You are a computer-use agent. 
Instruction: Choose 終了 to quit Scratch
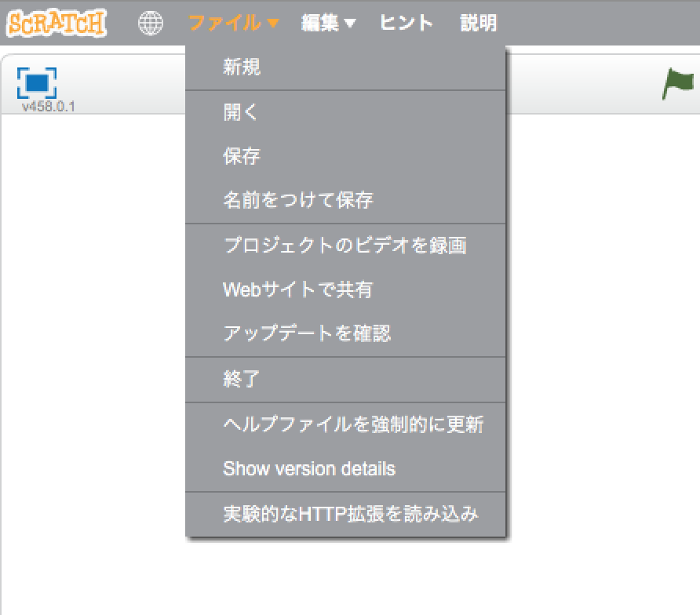pos(239,379)
